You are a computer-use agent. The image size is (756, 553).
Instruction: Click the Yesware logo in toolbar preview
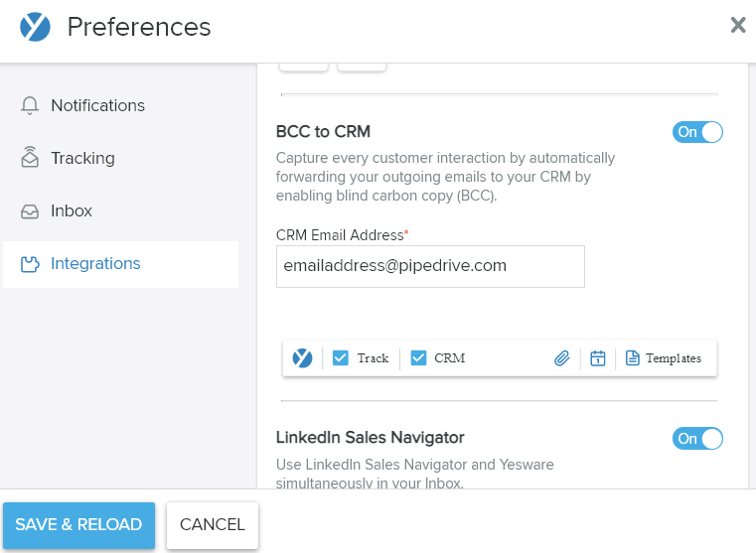(x=302, y=358)
